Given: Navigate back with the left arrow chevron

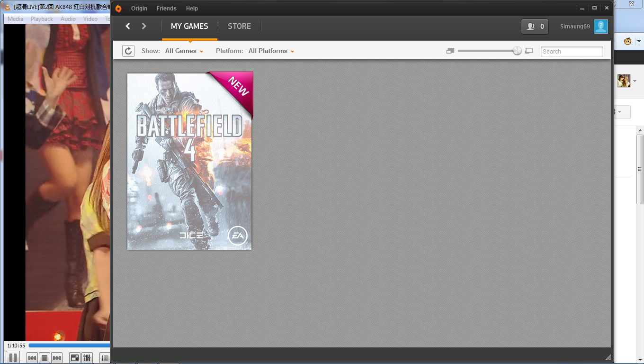Looking at the screenshot, I should (127, 26).
